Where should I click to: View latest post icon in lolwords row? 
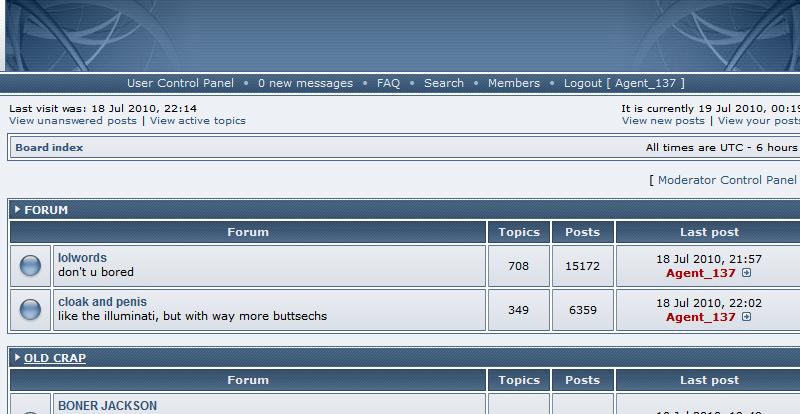747,273
